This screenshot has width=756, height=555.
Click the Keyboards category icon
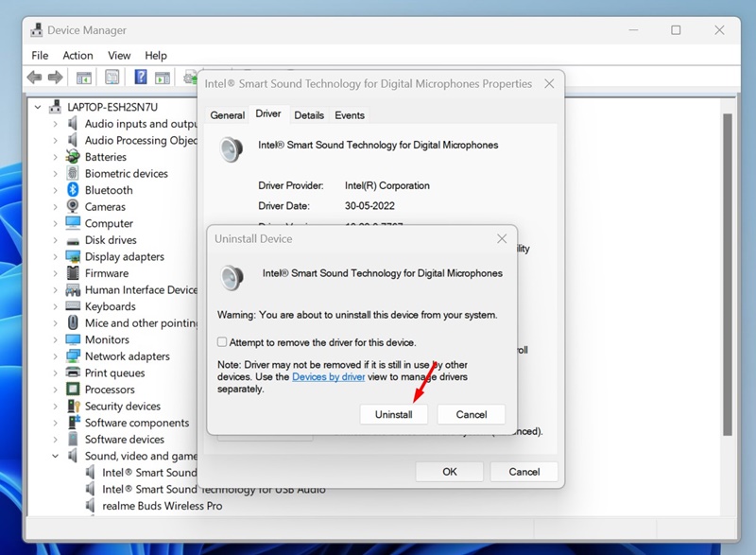[73, 306]
